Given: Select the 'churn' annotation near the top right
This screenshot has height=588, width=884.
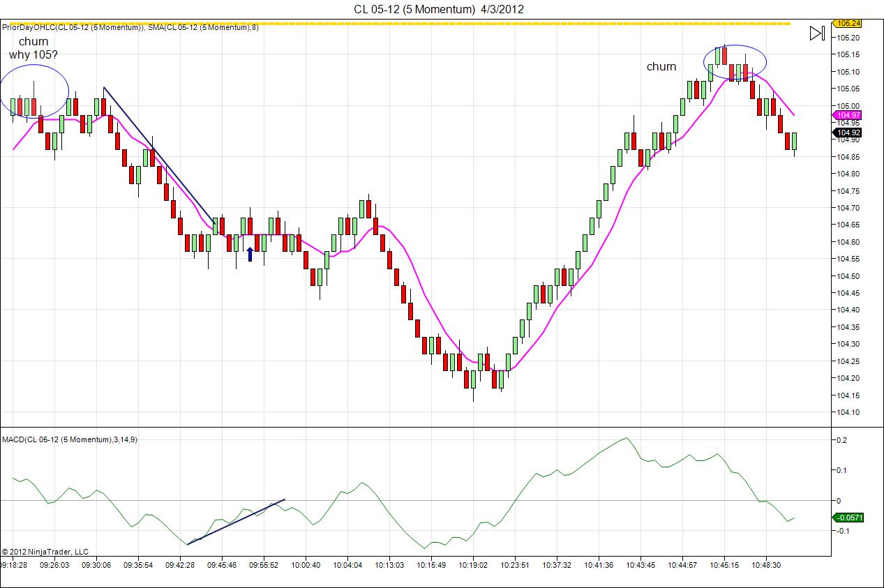Looking at the screenshot, I should coord(661,67).
